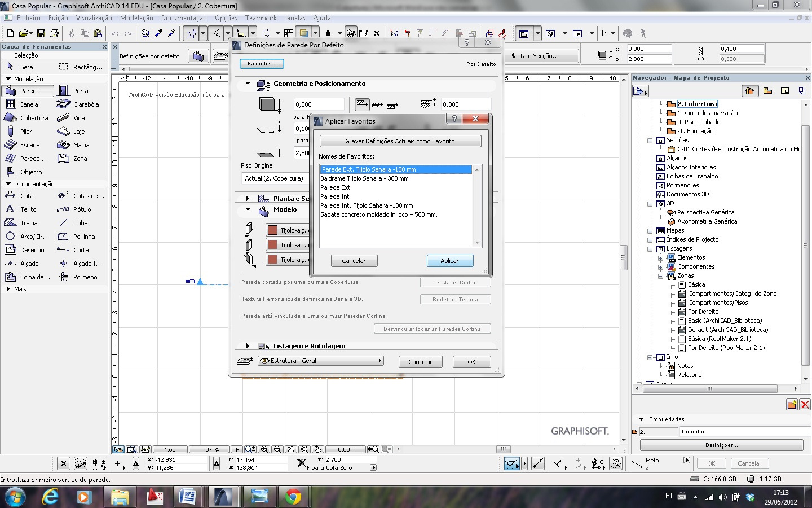This screenshot has height=508, width=812.
Task: Open Perspectiva Genérica in Navigator
Action: tap(705, 212)
